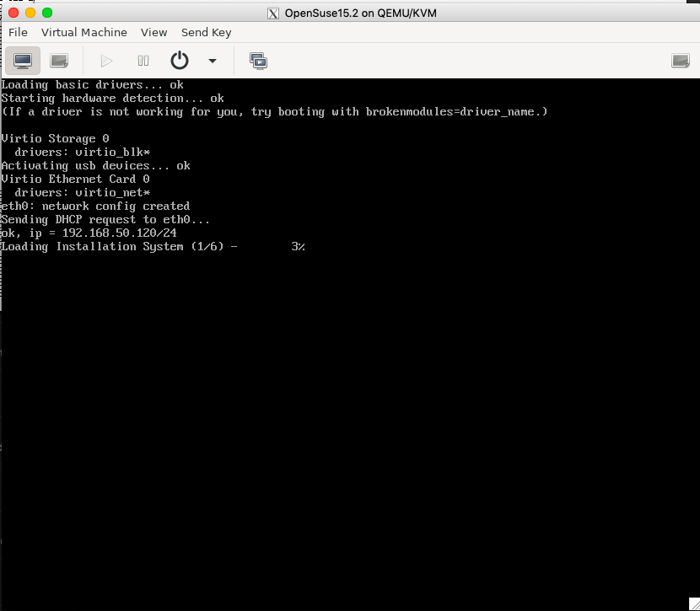The width and height of the screenshot is (700, 611).
Task: Open the View menu
Action: tap(153, 33)
